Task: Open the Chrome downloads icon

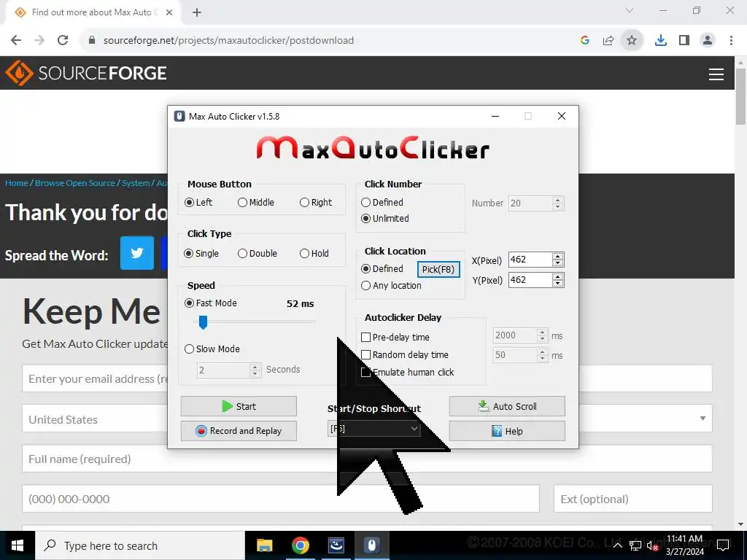Action: [x=661, y=41]
